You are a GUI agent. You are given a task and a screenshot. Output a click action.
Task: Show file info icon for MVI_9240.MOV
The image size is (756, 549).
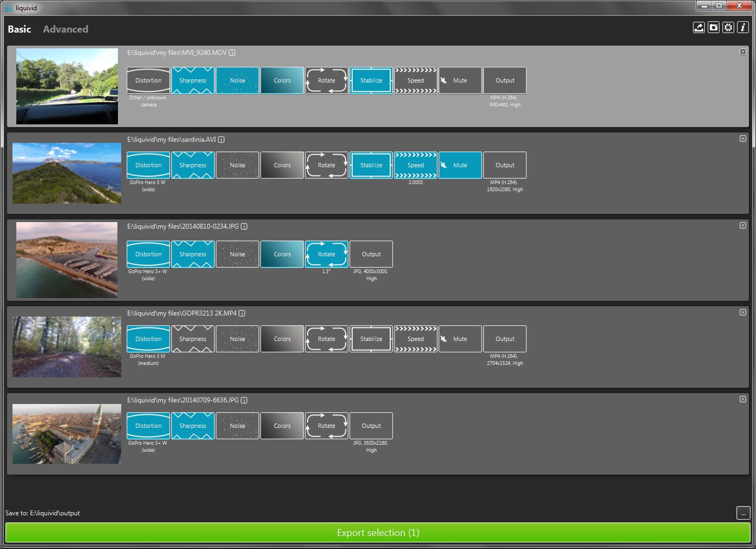pyautogui.click(x=232, y=53)
